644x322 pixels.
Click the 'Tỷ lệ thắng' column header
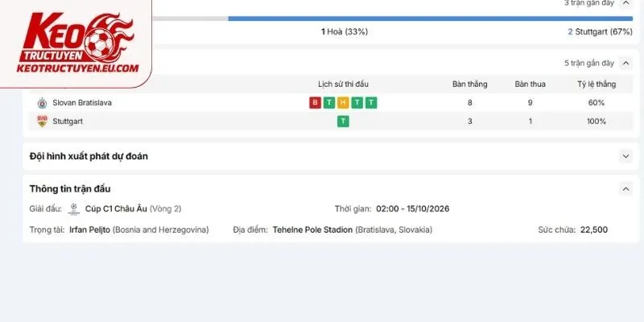(x=597, y=85)
